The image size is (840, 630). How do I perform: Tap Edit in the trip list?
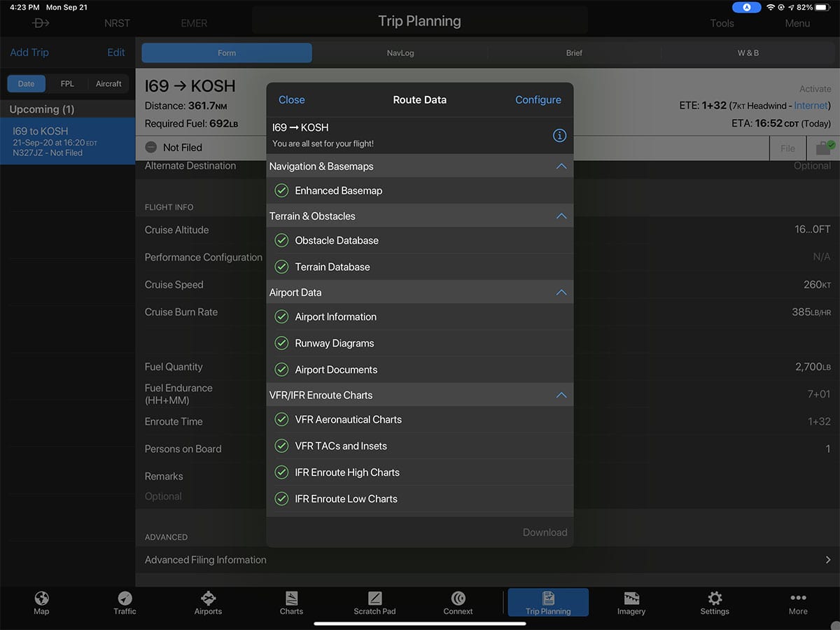point(116,52)
